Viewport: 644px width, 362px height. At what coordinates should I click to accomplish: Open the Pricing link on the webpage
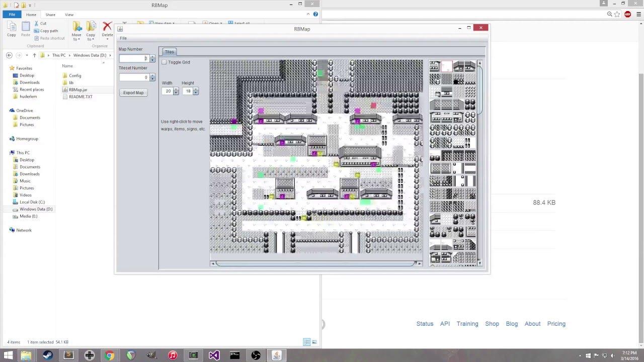click(556, 324)
